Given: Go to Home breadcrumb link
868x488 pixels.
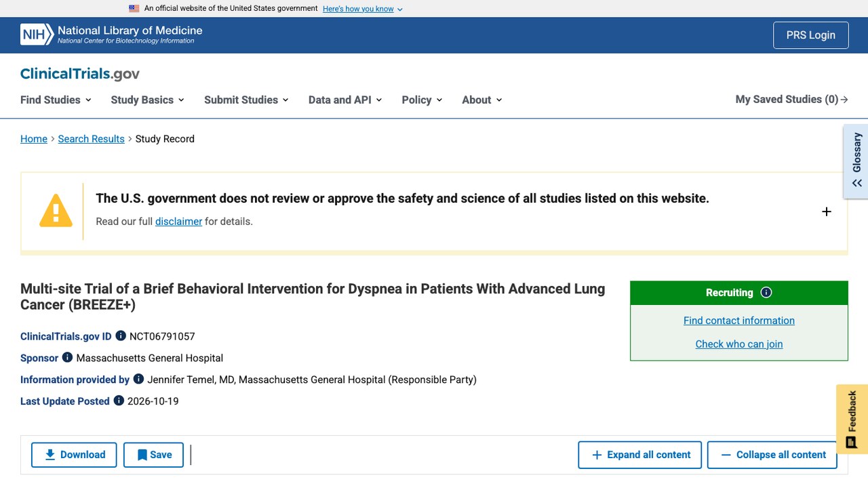Looking at the screenshot, I should click(34, 139).
